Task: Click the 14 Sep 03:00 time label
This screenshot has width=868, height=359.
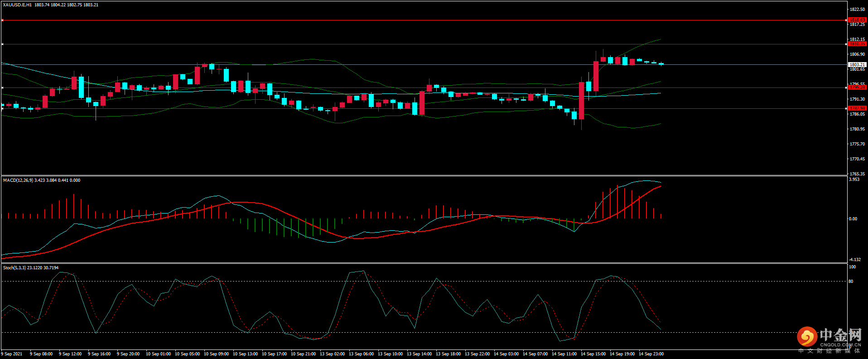Action: click(x=506, y=354)
